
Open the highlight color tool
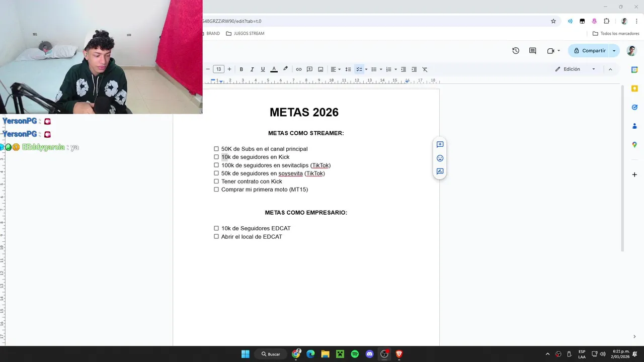point(285,69)
